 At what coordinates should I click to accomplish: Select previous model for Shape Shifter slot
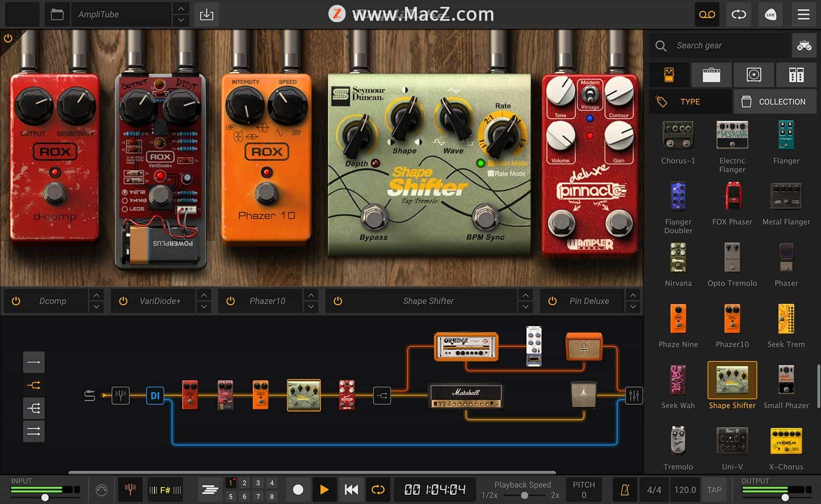[525, 295]
